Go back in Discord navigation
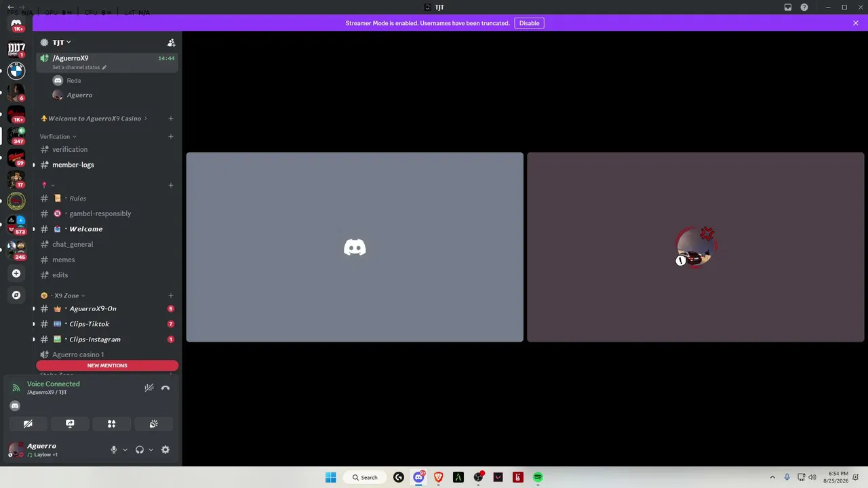This screenshot has width=868, height=488. click(10, 7)
